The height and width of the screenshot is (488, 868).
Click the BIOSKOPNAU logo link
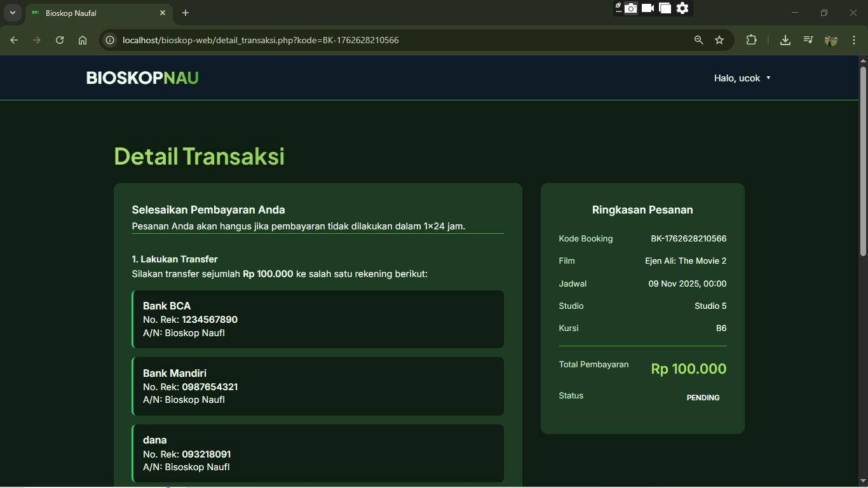click(142, 78)
